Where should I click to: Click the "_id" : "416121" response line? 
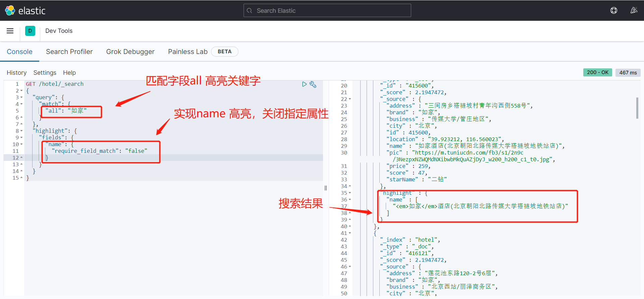coord(407,253)
